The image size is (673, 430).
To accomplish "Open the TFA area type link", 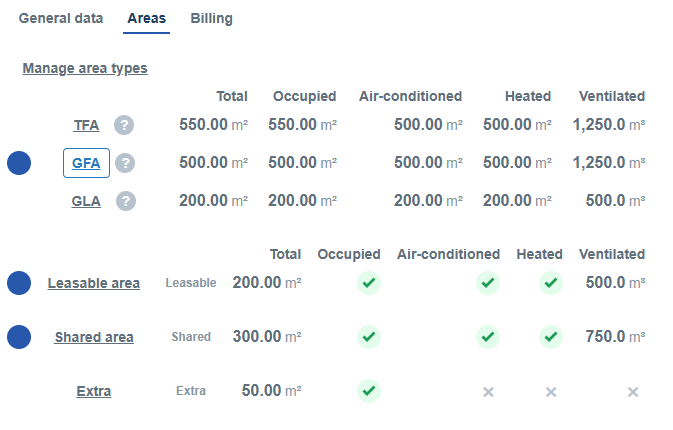I will 86,125.
